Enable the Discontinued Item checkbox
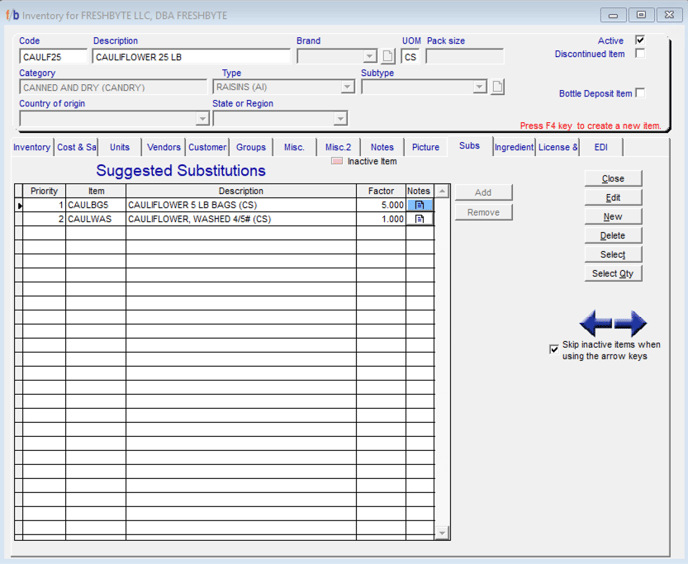 [640, 54]
